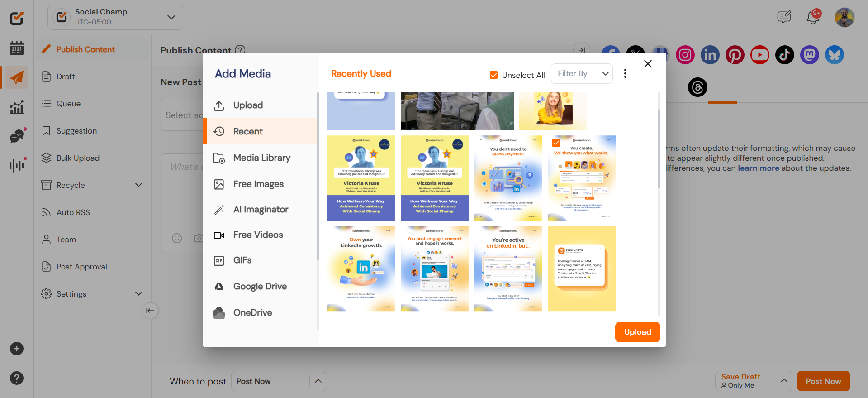868x398 pixels.
Task: Open Google Drive media source
Action: [x=260, y=287]
